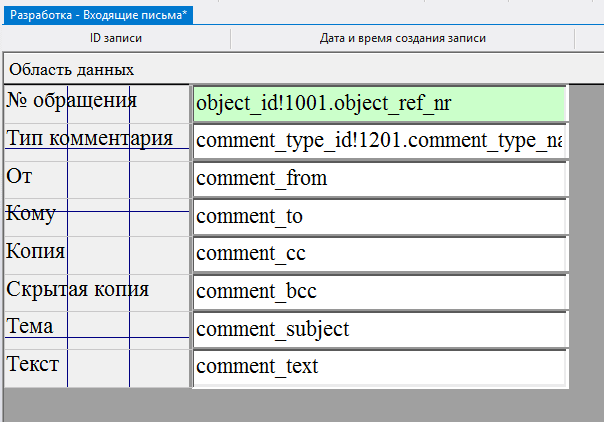Select the Разработка - Входящие письма tab
This screenshot has height=422, width=604.
tap(98, 15)
